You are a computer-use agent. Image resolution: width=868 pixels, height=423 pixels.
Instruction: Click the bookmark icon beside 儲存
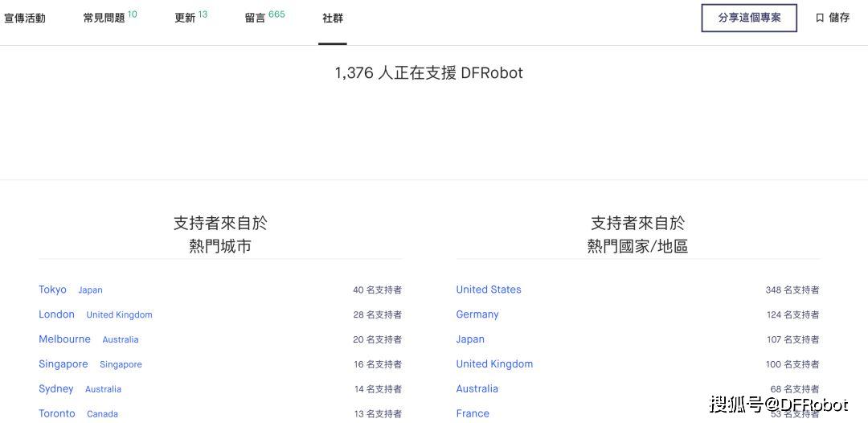point(820,18)
